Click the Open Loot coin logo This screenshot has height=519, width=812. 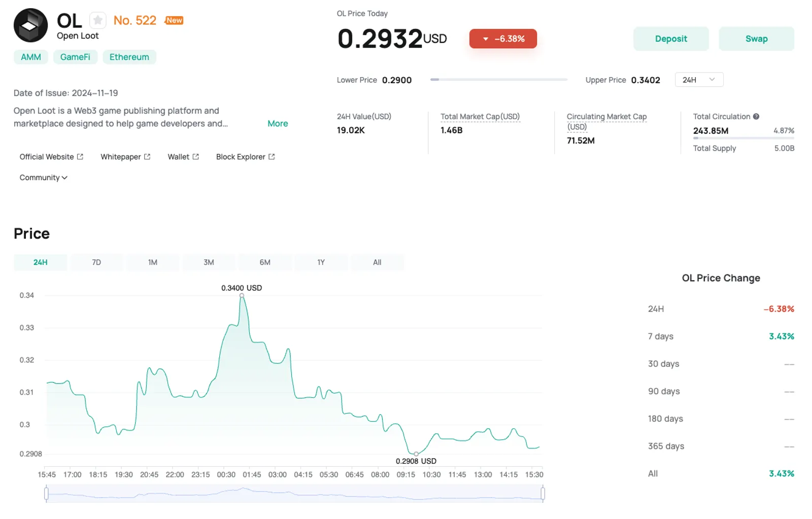point(30,25)
